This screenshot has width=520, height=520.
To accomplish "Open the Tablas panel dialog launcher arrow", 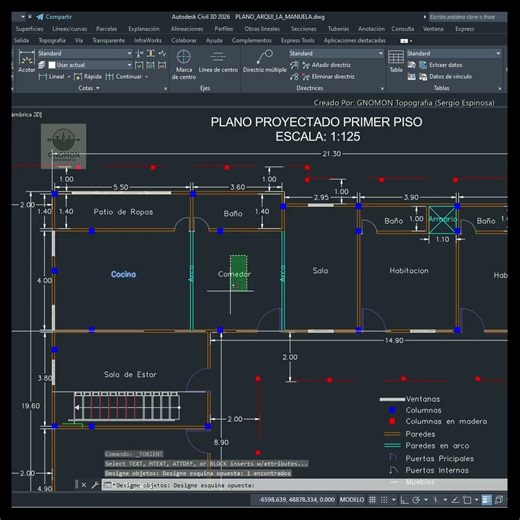I will (499, 89).
